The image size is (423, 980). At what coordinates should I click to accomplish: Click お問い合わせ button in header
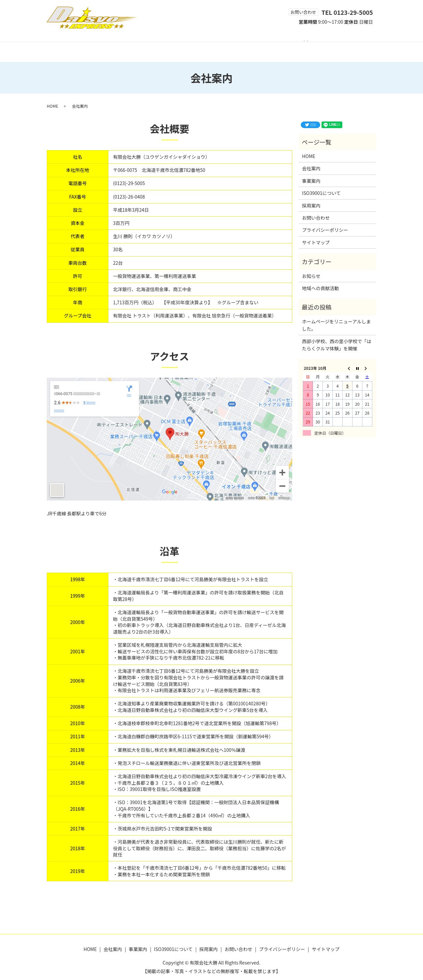[303, 12]
